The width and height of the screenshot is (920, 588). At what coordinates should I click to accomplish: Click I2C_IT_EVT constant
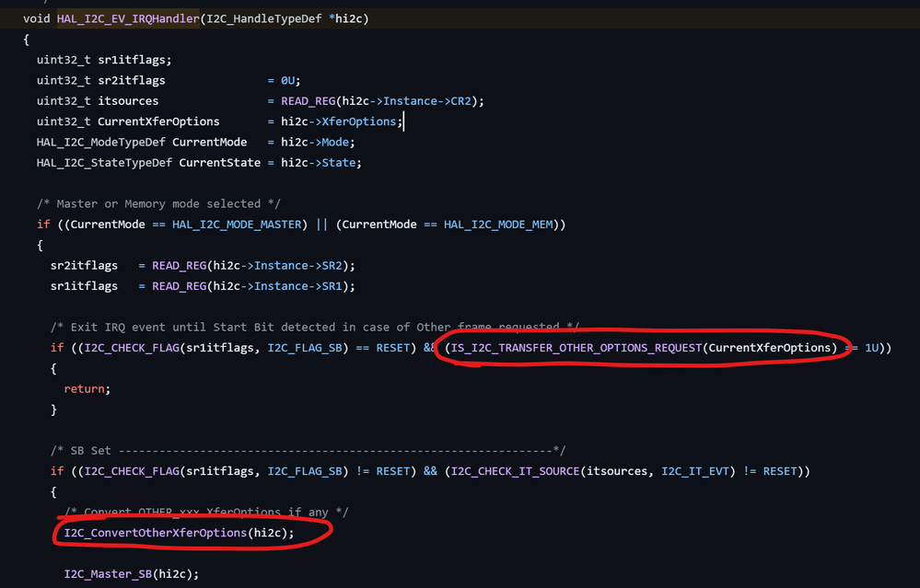coord(695,471)
